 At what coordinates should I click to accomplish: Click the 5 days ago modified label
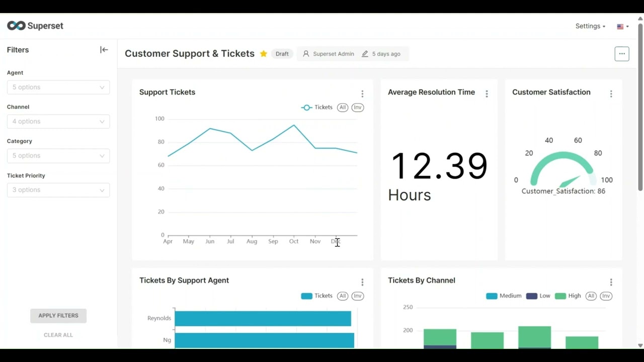386,54
